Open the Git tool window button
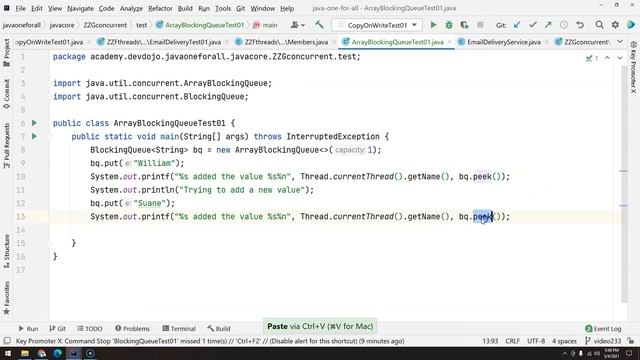This screenshot has width=640, height=360. [x=58, y=328]
